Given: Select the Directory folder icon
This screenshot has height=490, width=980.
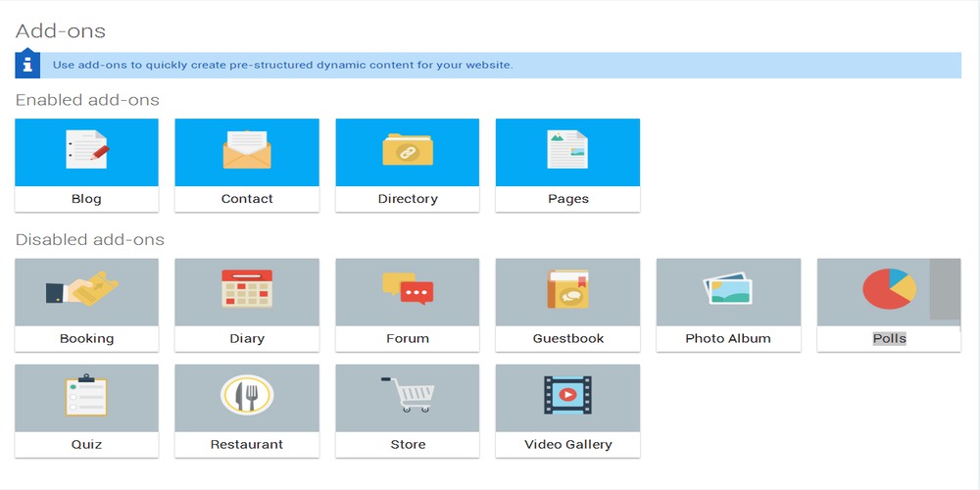Looking at the screenshot, I should (408, 150).
